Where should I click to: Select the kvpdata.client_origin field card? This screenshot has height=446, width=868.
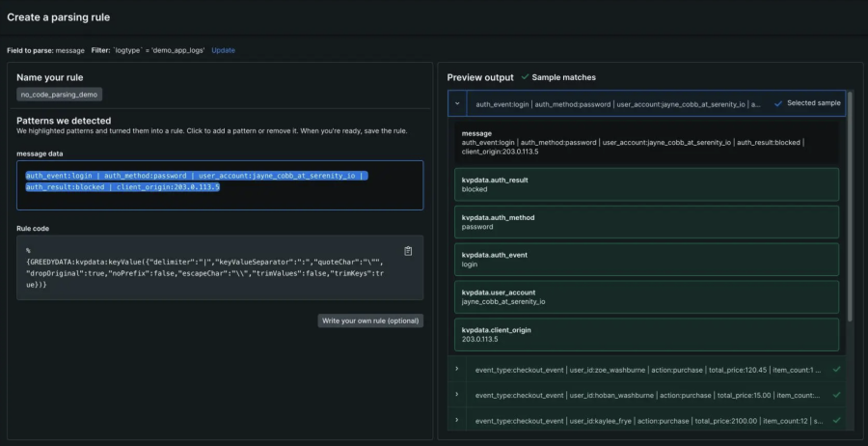coord(646,335)
